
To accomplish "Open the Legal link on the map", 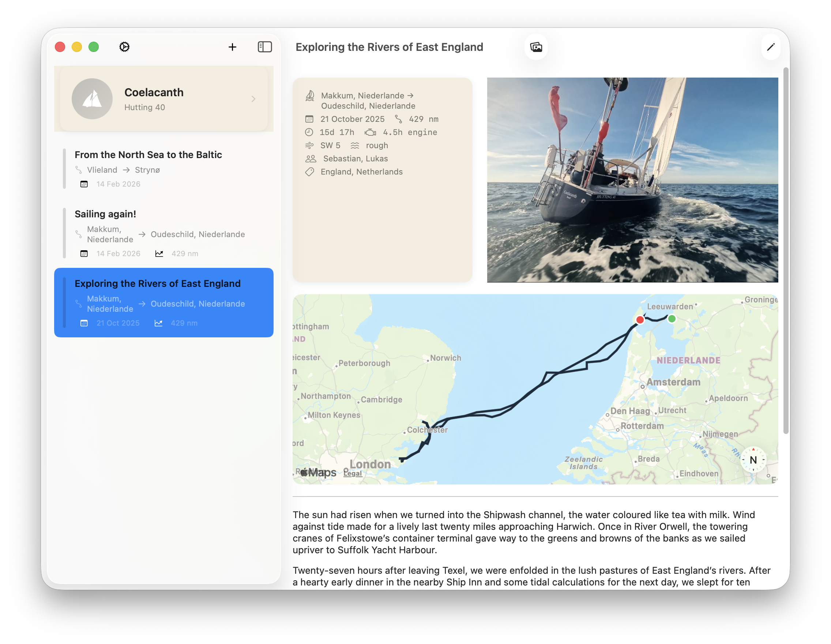I will tap(352, 473).
